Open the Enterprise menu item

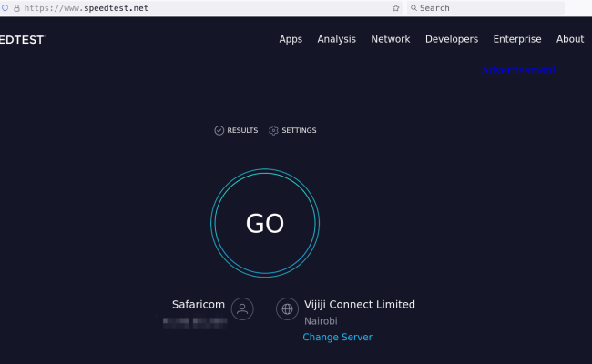point(517,39)
